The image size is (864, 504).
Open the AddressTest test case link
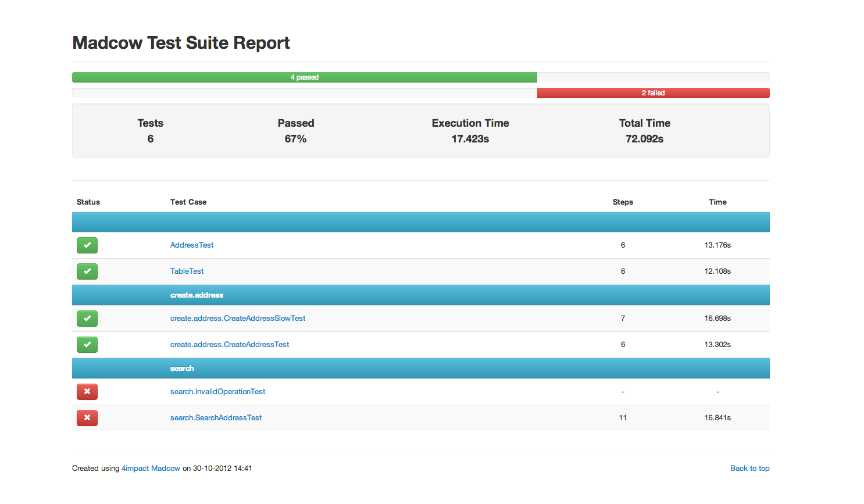(x=192, y=245)
